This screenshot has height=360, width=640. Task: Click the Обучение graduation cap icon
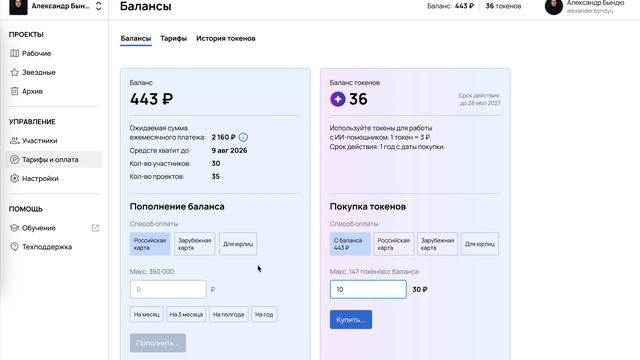15,228
